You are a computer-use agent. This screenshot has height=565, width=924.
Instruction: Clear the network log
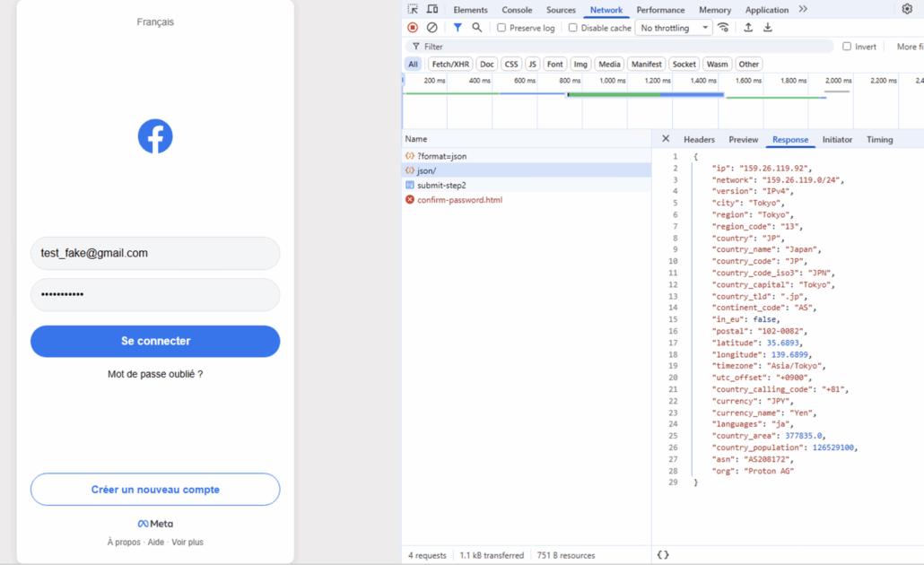[432, 28]
